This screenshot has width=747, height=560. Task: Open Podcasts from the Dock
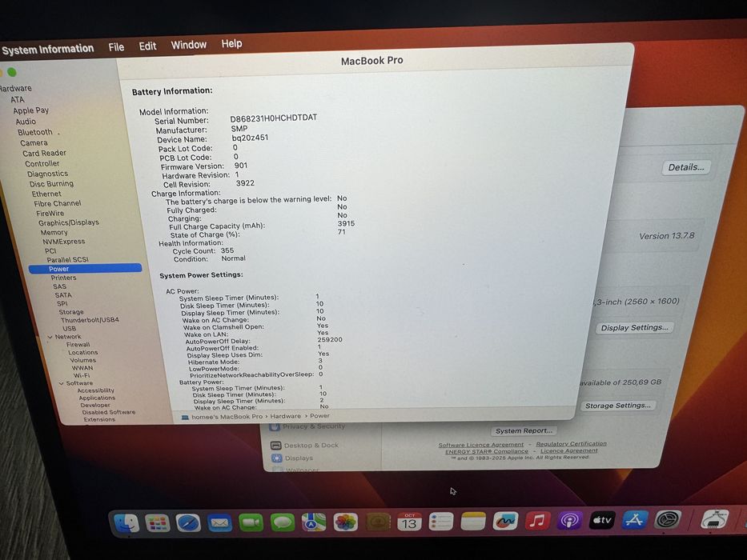coord(570,521)
